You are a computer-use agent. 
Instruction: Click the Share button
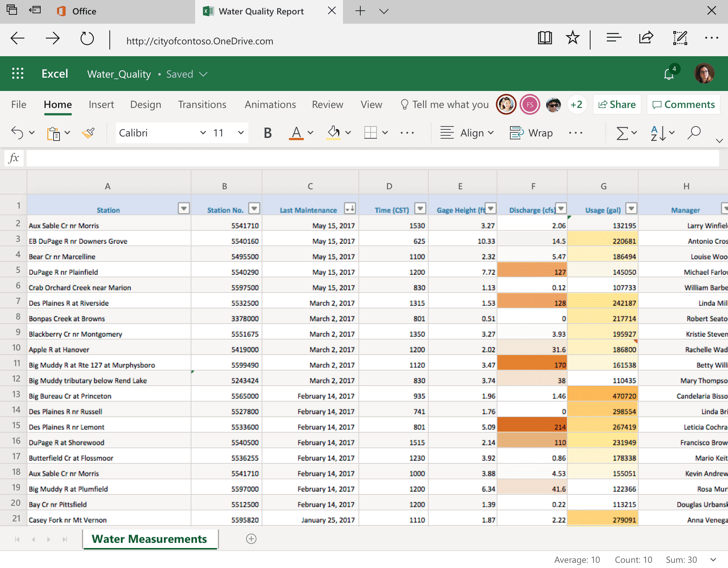(x=617, y=105)
